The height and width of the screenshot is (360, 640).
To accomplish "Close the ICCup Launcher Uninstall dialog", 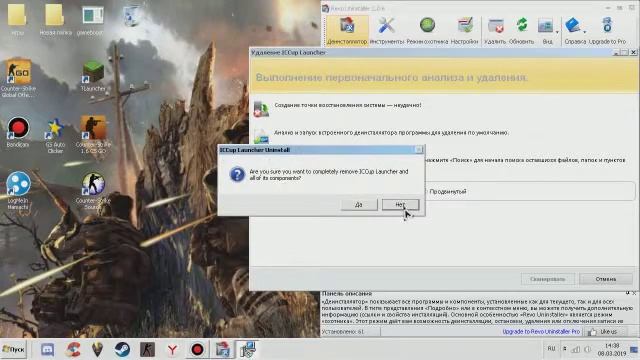I will (419, 150).
